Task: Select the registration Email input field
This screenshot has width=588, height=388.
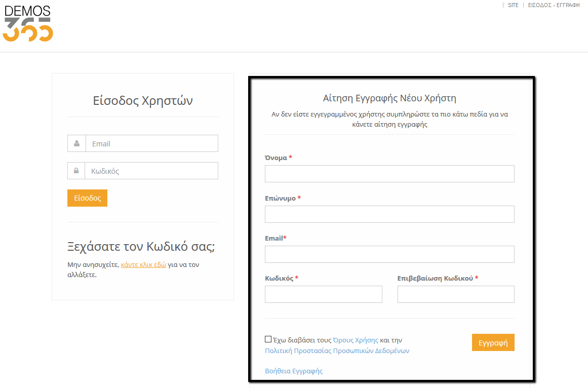Action: pos(389,254)
